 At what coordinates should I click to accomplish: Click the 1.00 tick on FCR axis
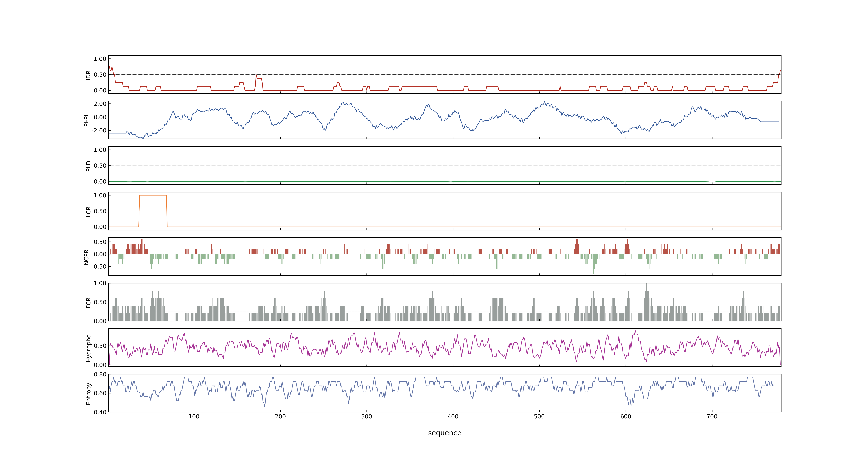pos(100,283)
